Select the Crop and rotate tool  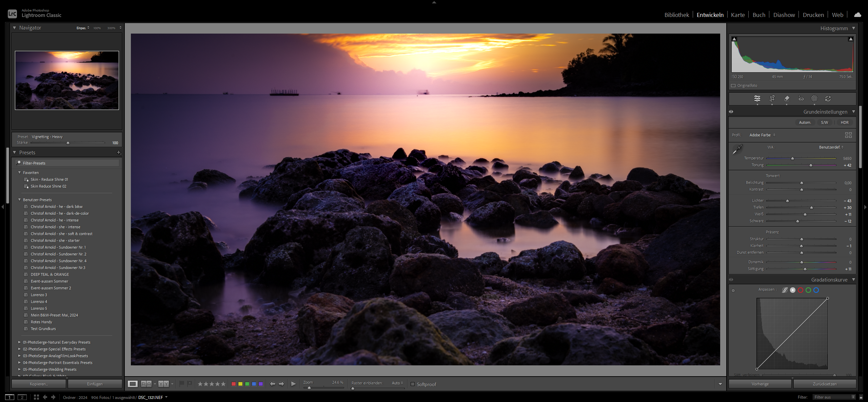point(772,98)
